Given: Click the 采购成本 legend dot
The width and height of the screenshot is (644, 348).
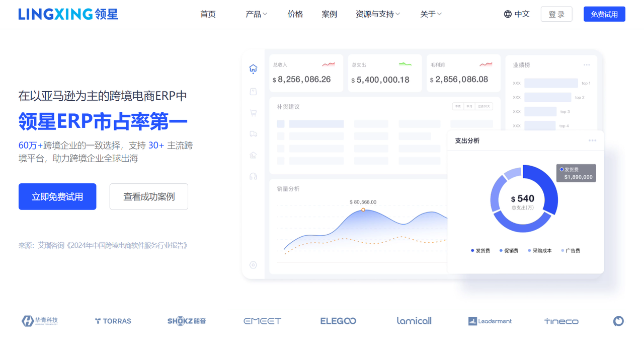Looking at the screenshot, I should (x=529, y=250).
